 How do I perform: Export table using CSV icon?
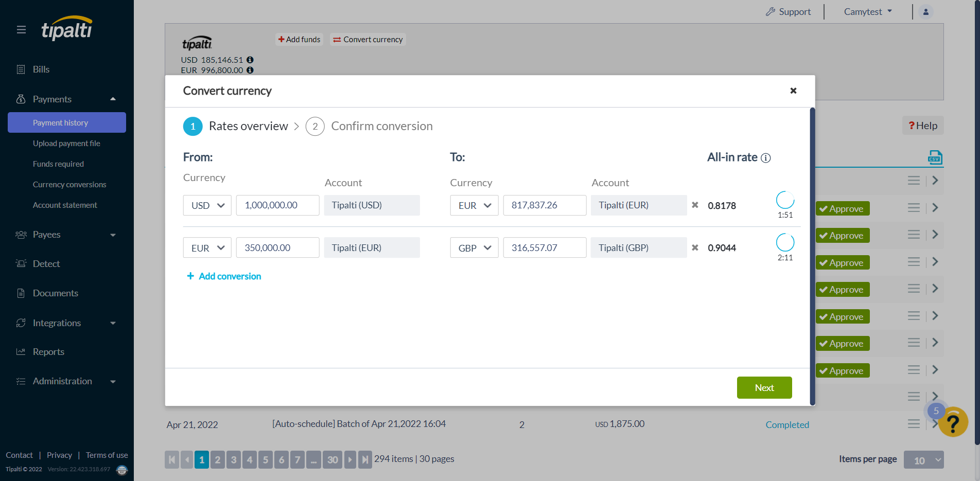(935, 157)
